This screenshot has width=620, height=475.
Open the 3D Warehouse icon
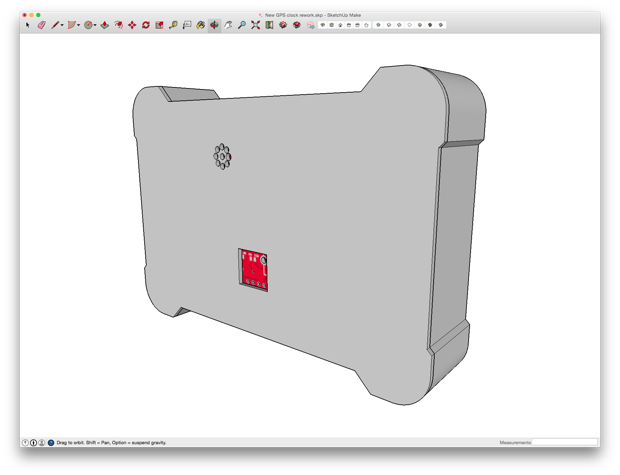click(283, 25)
